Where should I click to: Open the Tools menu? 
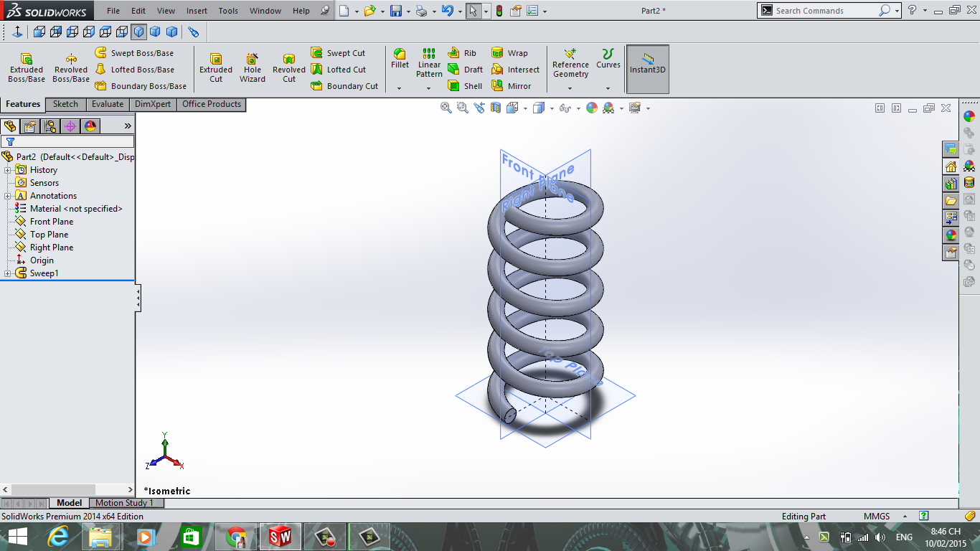[x=228, y=11]
